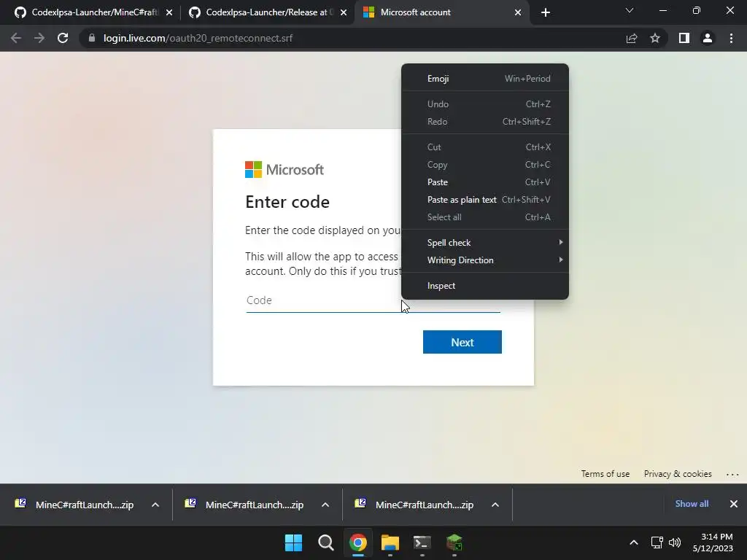The height and width of the screenshot is (560, 747).
Task: Bookmark this page with the star icon
Action: [x=655, y=38]
